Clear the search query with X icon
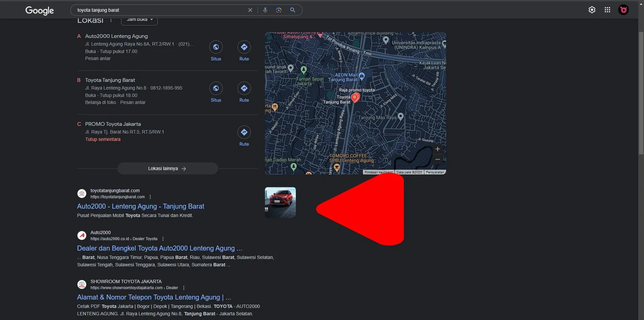The image size is (644, 320). click(250, 10)
